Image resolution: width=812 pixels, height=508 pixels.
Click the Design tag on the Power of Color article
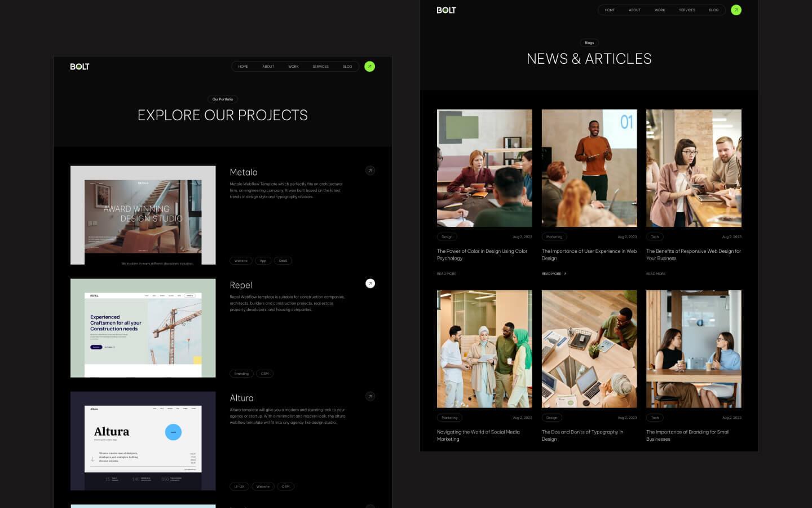click(x=447, y=237)
